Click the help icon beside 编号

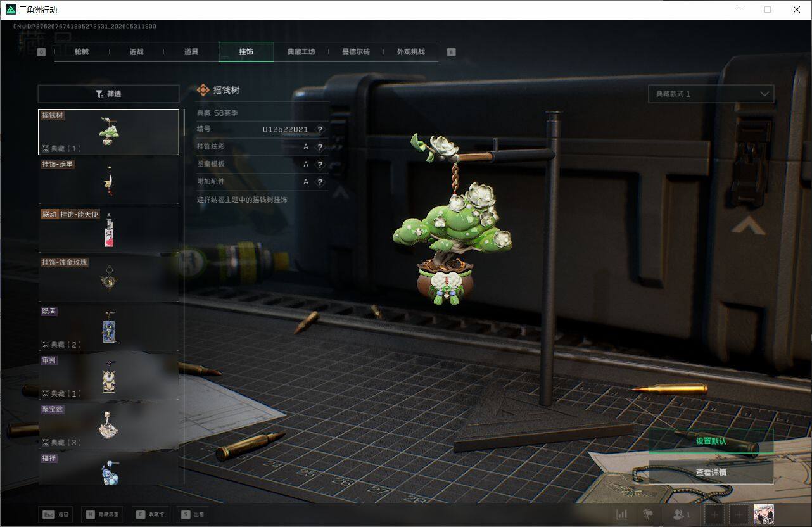tap(320, 129)
